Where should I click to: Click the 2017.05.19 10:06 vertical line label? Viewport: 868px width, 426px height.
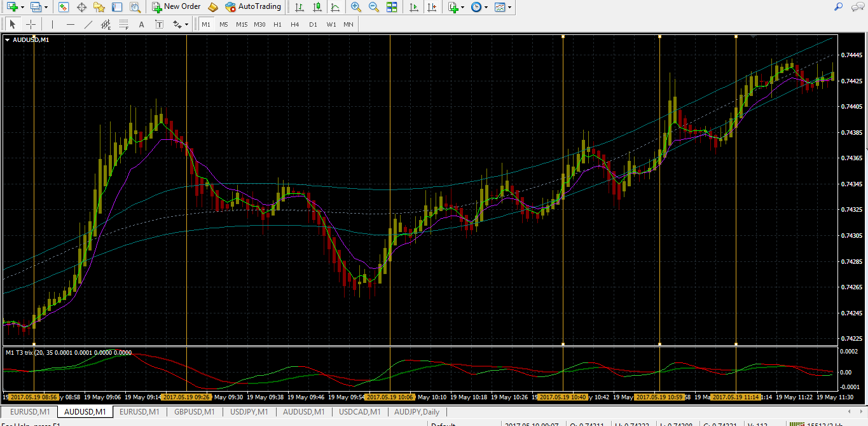pyautogui.click(x=390, y=397)
